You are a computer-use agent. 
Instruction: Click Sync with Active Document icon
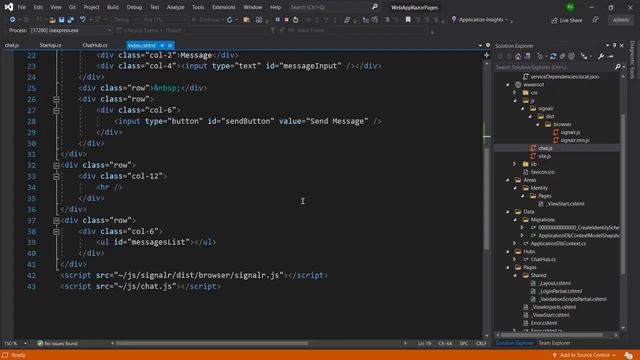[553, 56]
